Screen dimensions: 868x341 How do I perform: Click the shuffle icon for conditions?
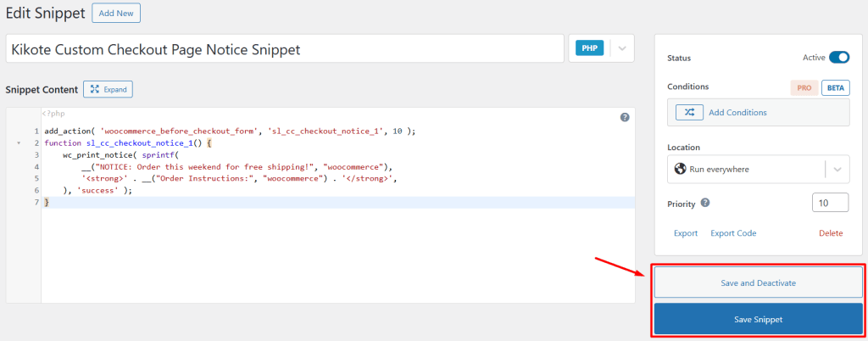689,112
